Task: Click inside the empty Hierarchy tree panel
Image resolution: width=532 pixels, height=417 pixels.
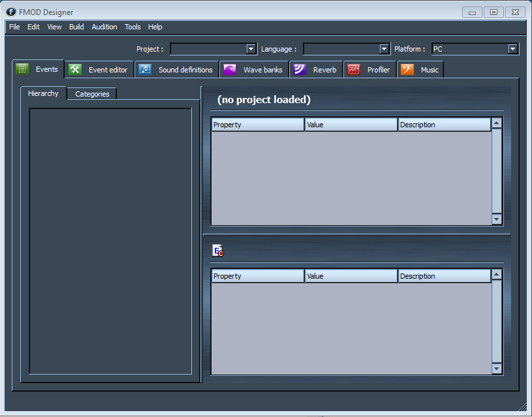Action: (110, 241)
